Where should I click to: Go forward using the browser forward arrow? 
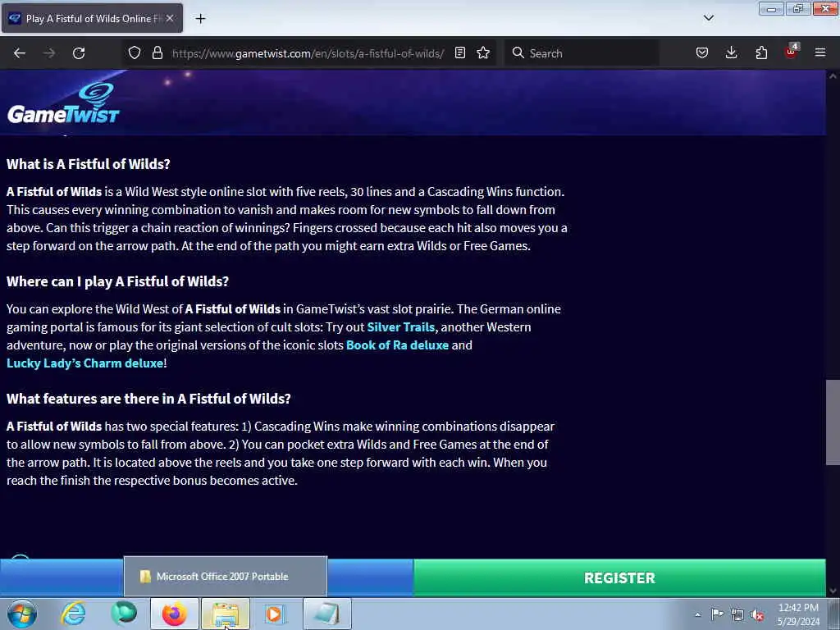[48, 53]
